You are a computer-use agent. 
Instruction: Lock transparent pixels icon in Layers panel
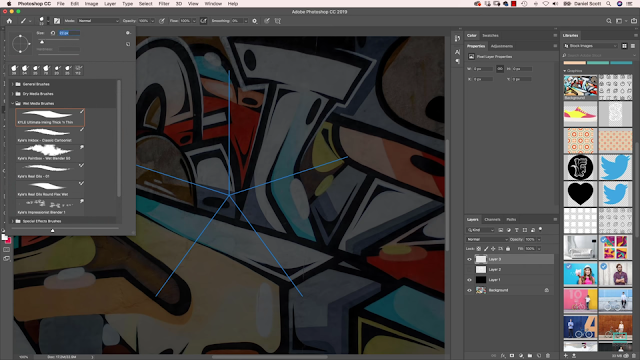479,249
